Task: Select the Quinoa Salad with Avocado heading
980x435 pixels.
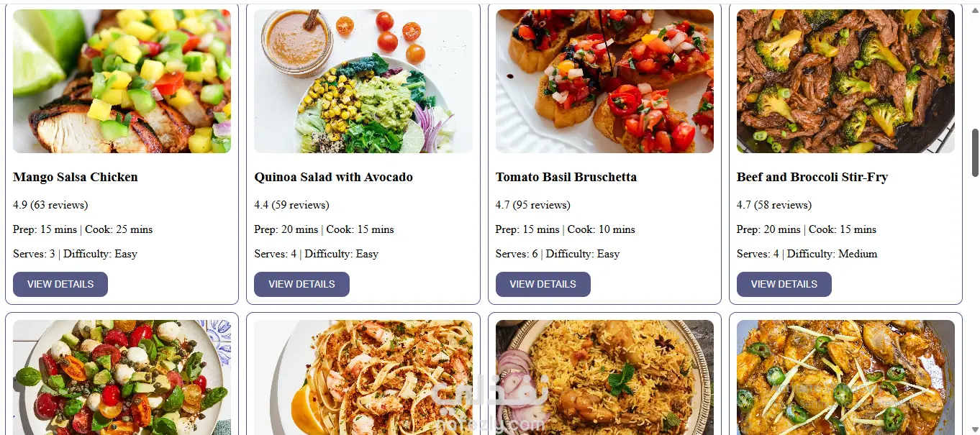Action: (x=333, y=177)
